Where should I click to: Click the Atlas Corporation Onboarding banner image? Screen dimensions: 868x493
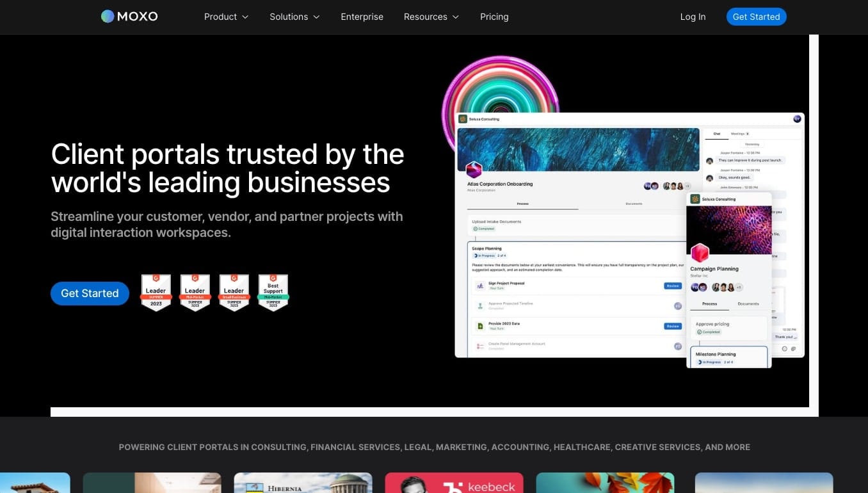pyautogui.click(x=578, y=149)
